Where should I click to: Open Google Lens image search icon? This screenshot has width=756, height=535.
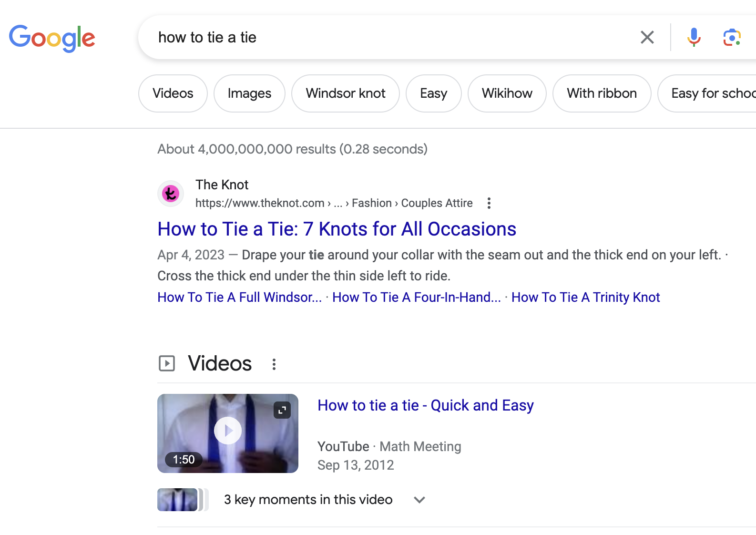click(731, 37)
